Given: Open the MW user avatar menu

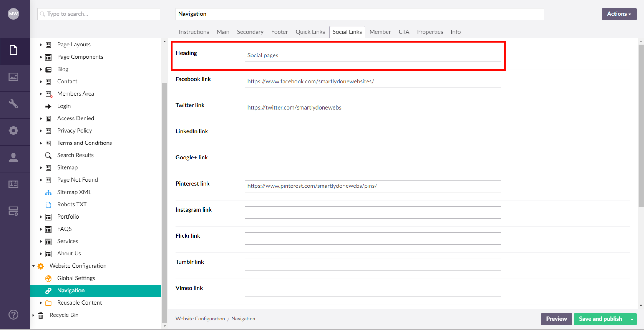Looking at the screenshot, I should click(13, 14).
